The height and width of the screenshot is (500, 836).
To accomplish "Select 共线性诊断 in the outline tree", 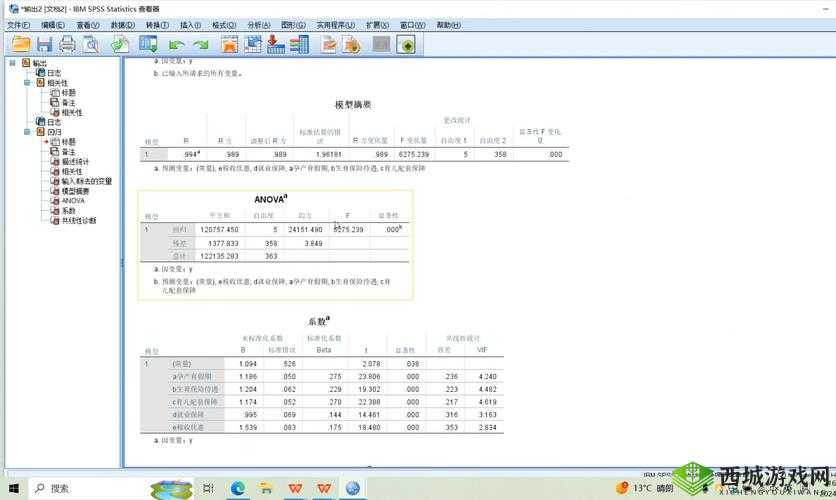I will tap(79, 220).
